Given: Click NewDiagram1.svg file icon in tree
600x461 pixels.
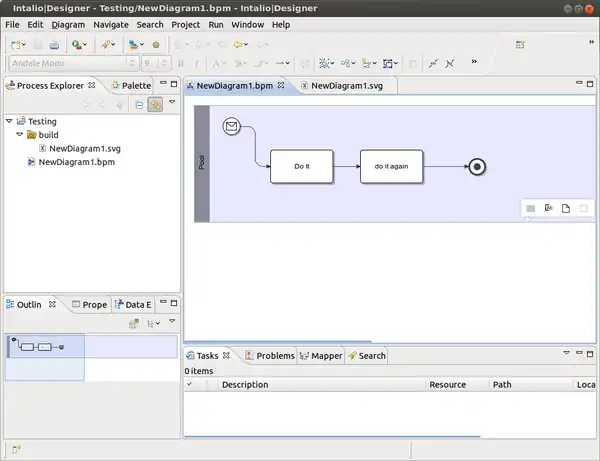Looking at the screenshot, I should click(x=42, y=148).
